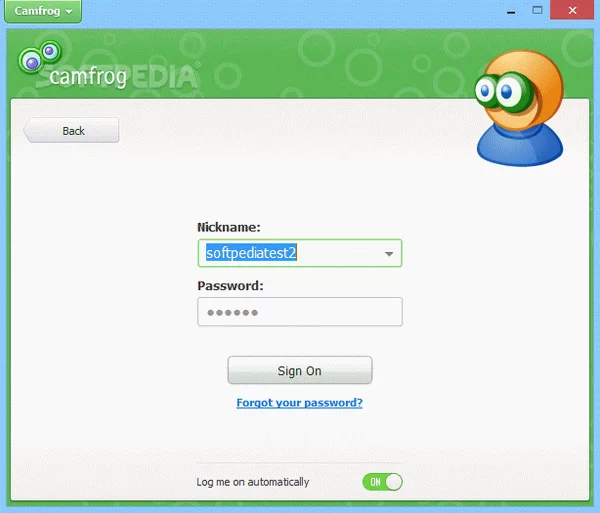This screenshot has height=513, width=600.
Task: Close the Camfrog window
Action: point(572,10)
